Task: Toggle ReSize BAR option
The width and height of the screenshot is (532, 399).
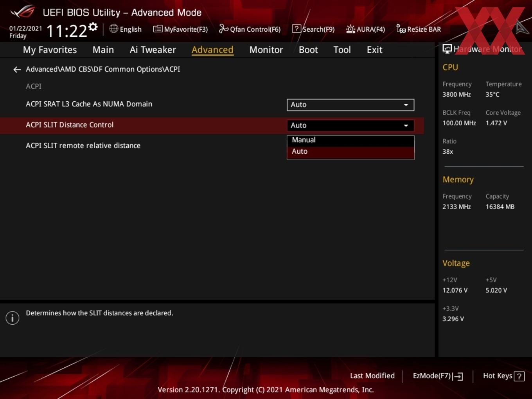Action: (419, 29)
